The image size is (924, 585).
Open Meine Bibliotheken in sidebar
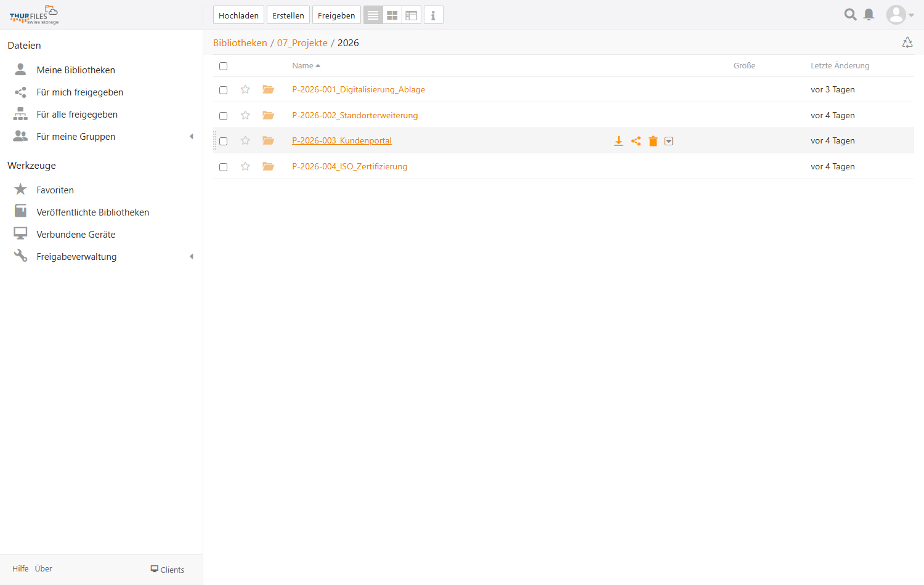tap(76, 70)
